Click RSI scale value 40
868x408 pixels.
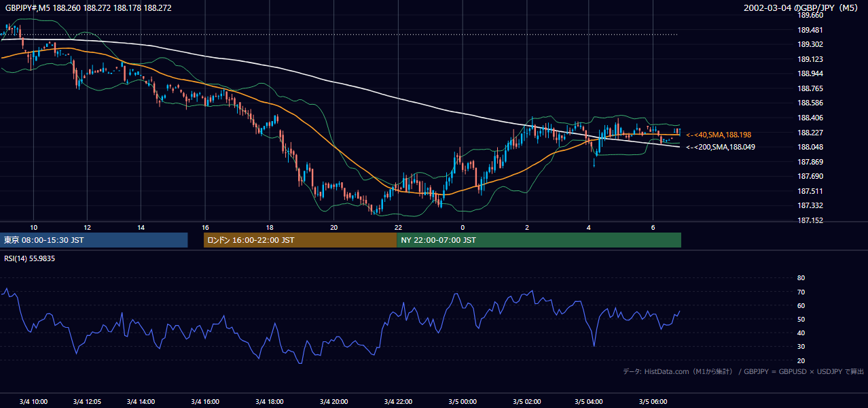pyautogui.click(x=801, y=333)
